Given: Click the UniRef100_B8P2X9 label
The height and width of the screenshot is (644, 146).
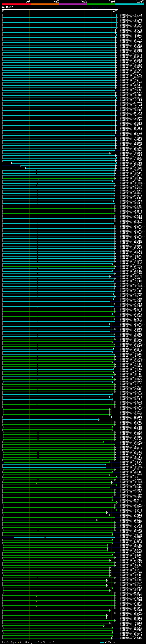Looking at the screenshot, I should [131, 339].
